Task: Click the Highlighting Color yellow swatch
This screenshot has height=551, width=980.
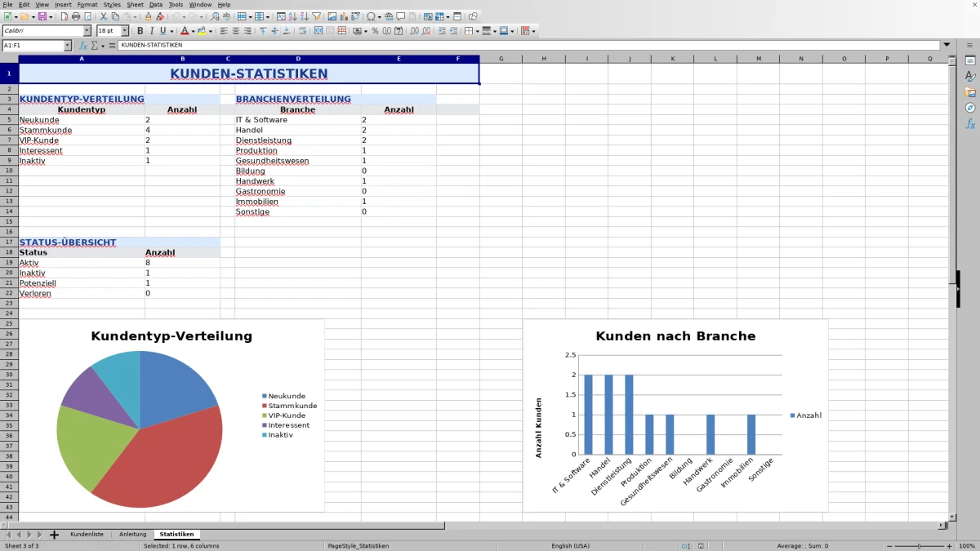Action: [x=202, y=31]
